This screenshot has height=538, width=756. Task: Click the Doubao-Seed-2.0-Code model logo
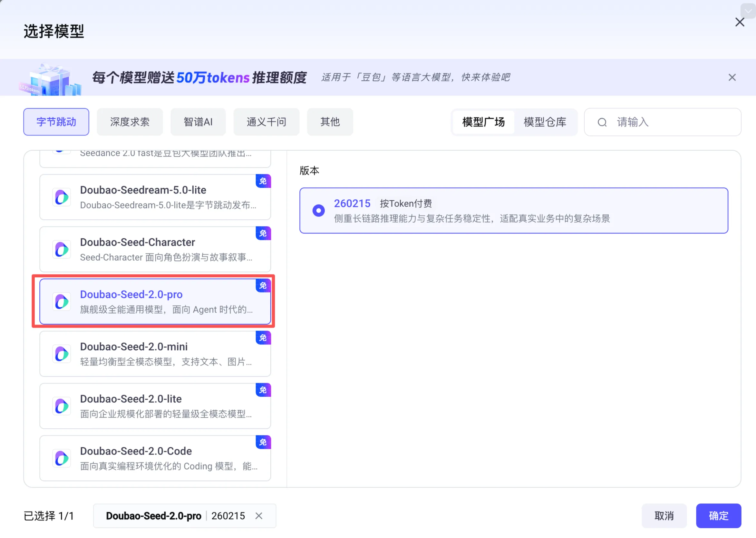62,458
